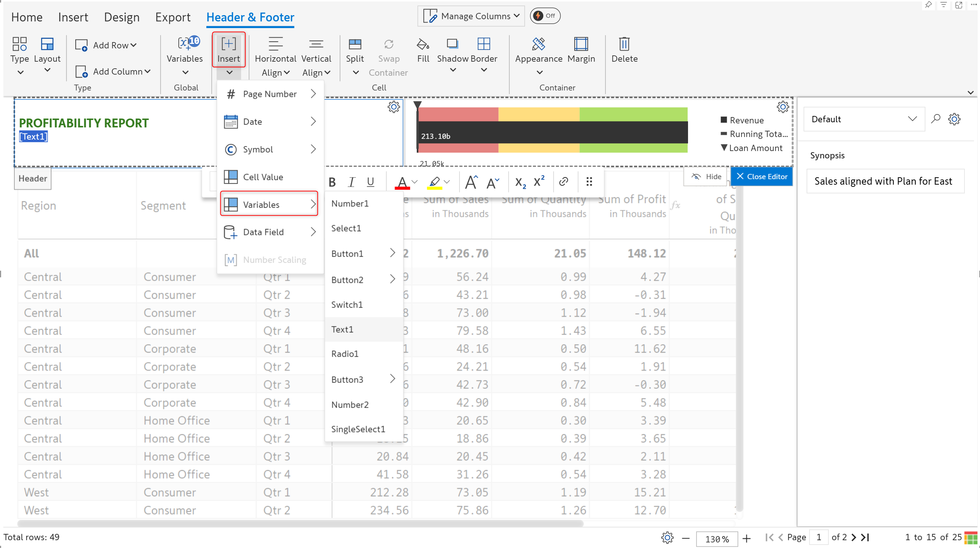Screen dimensions: 980x548
Task: Hide the header using Hide eye button
Action: pyautogui.click(x=706, y=177)
